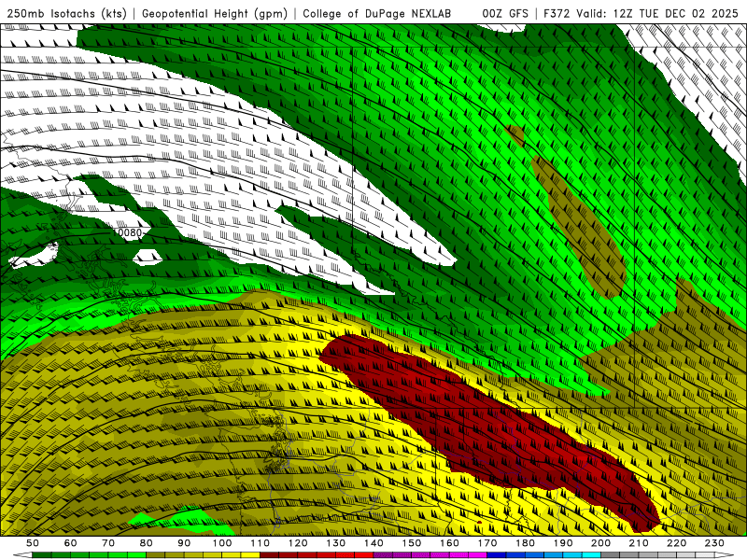747x560 pixels.
Task: Click the '200' value on the color scale
Action: coord(600,543)
